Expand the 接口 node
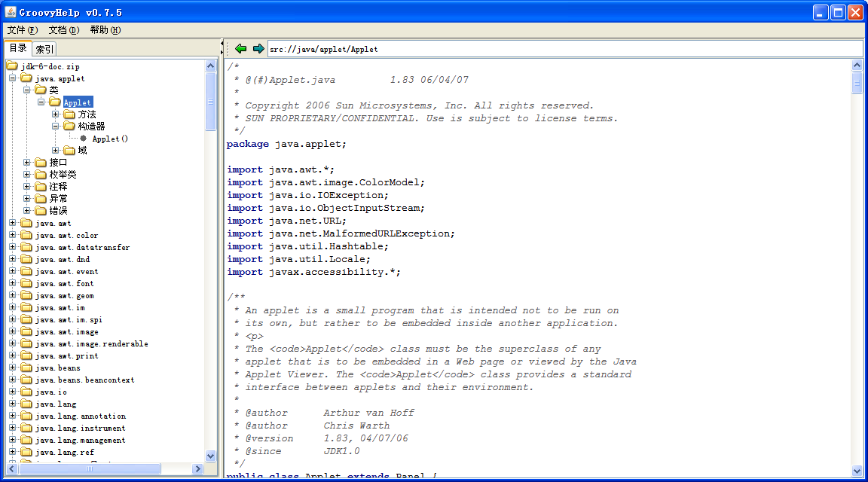 click(x=26, y=162)
